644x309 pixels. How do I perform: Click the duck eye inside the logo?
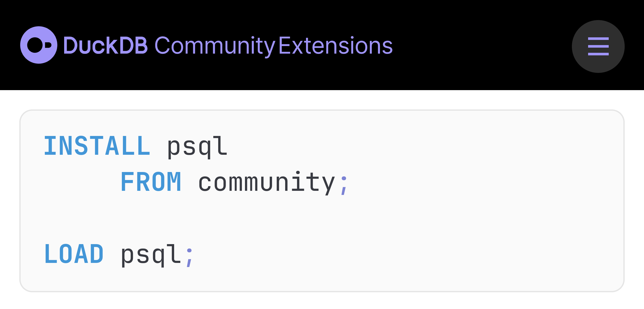[x=35, y=45]
